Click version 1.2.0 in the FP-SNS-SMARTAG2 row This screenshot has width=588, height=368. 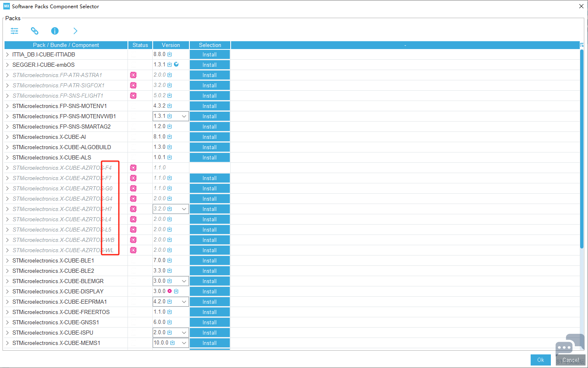pyautogui.click(x=160, y=127)
